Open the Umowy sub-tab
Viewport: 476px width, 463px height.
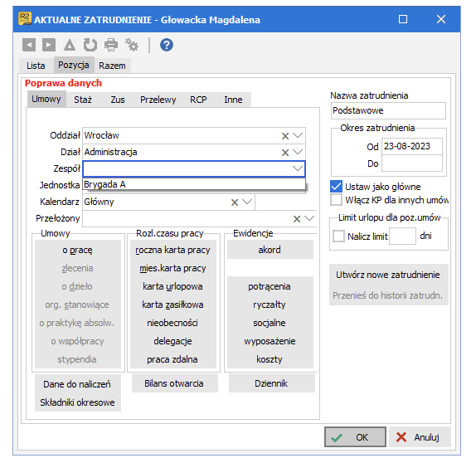[46, 99]
